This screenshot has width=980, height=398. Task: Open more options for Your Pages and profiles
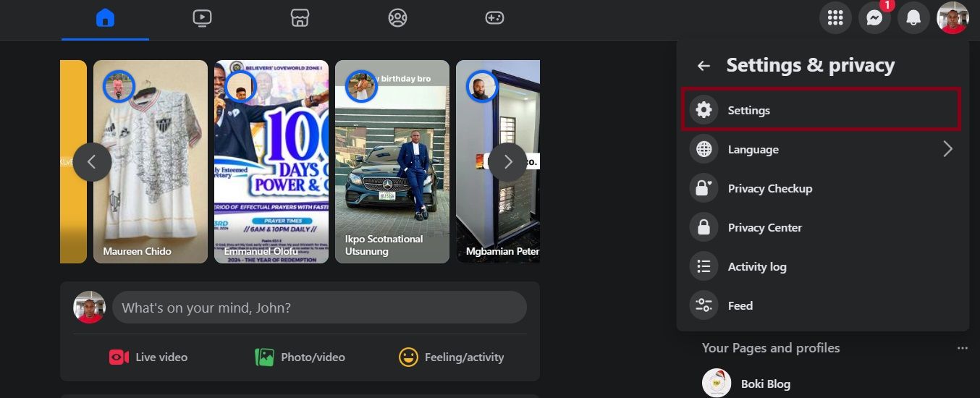tap(962, 348)
